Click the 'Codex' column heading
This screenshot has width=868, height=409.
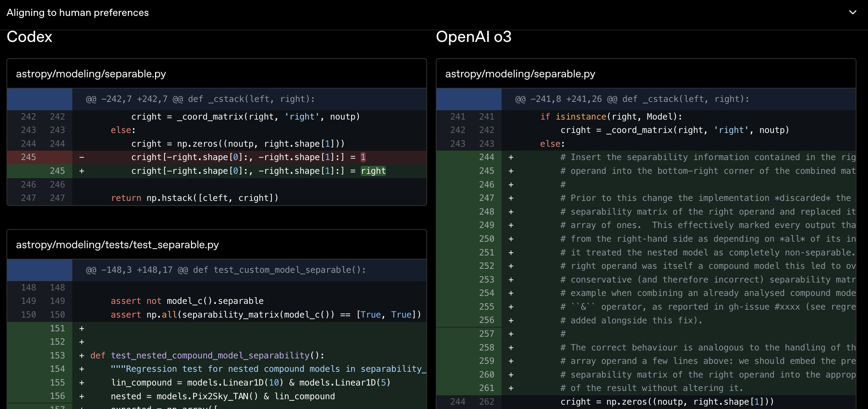click(x=29, y=37)
